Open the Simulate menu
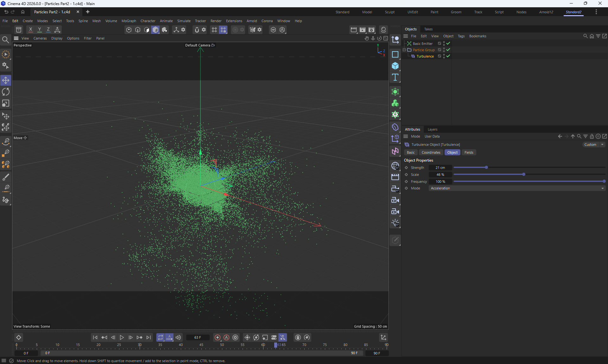Image resolution: width=608 pixels, height=364 pixels. pyautogui.click(x=184, y=21)
